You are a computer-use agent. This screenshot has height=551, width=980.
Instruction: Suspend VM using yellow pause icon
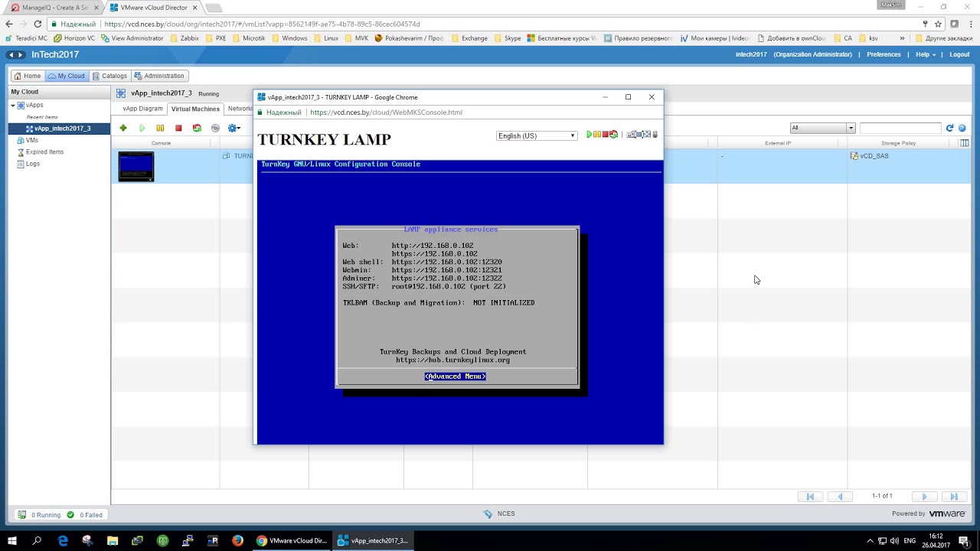[x=160, y=128]
